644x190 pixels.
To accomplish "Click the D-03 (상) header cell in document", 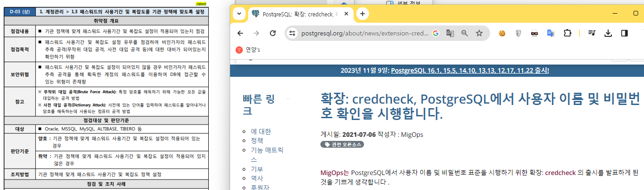I will [19, 11].
